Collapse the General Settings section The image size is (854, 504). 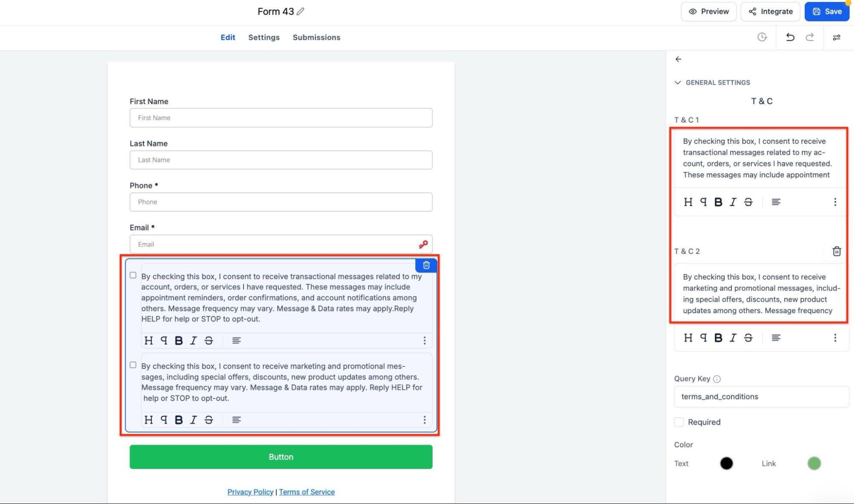[678, 82]
